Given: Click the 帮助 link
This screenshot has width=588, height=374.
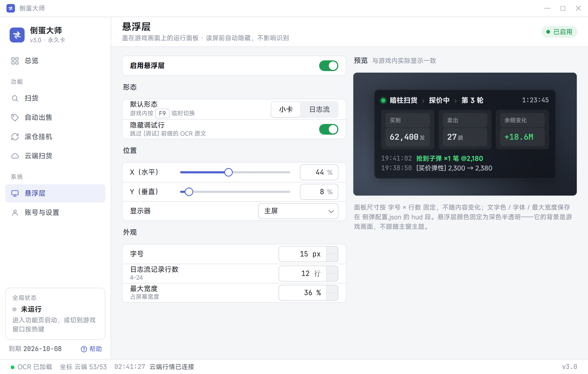Looking at the screenshot, I should 91,349.
